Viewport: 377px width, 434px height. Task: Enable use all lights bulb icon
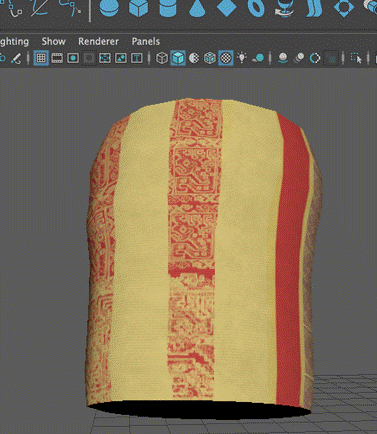242,58
